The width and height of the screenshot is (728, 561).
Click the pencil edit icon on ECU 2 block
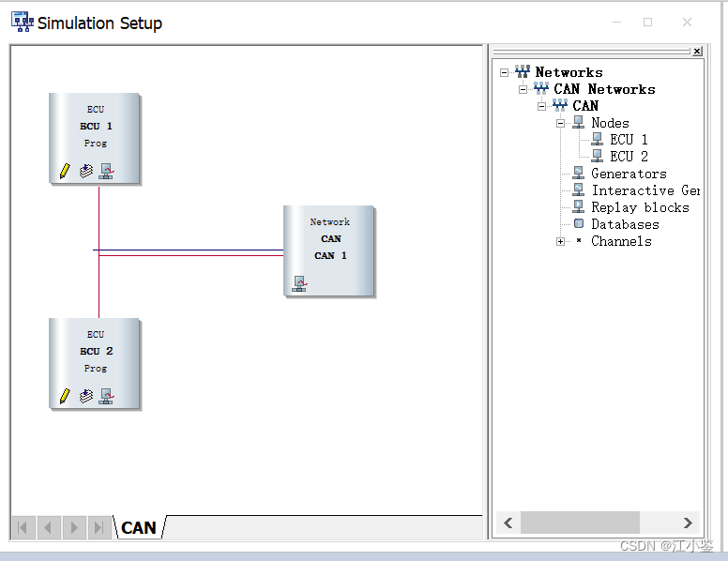[65, 396]
